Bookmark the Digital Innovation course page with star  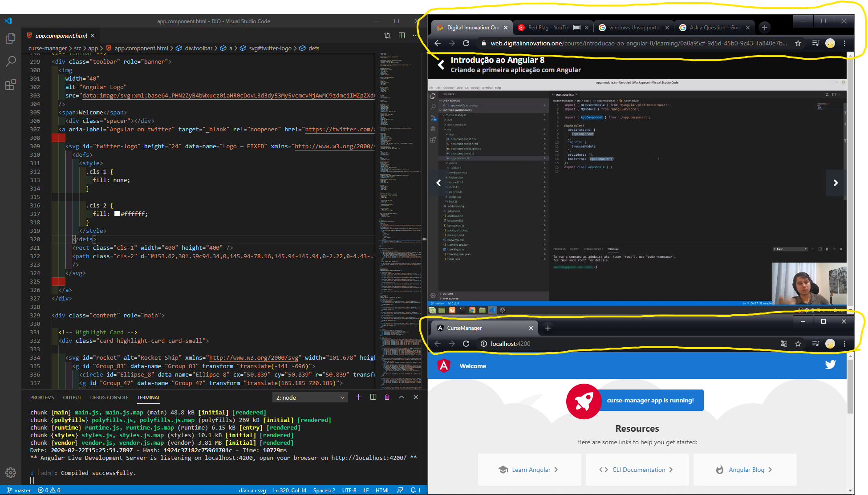[x=798, y=43]
